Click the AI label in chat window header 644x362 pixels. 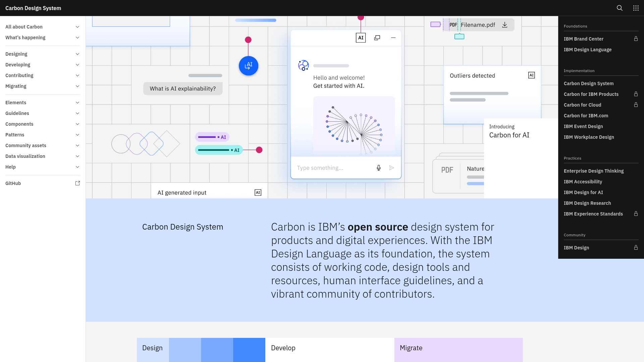[x=361, y=38]
